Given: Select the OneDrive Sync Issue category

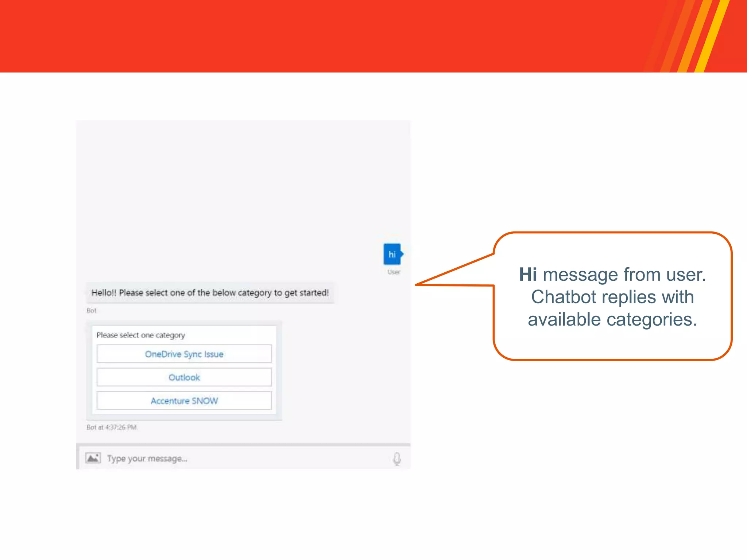Looking at the screenshot, I should click(x=184, y=354).
